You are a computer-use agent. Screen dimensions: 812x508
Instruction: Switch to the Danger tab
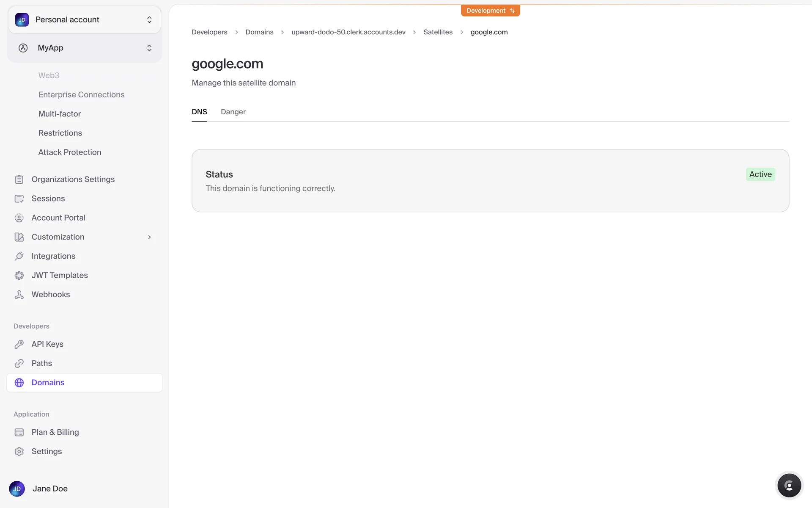point(233,112)
